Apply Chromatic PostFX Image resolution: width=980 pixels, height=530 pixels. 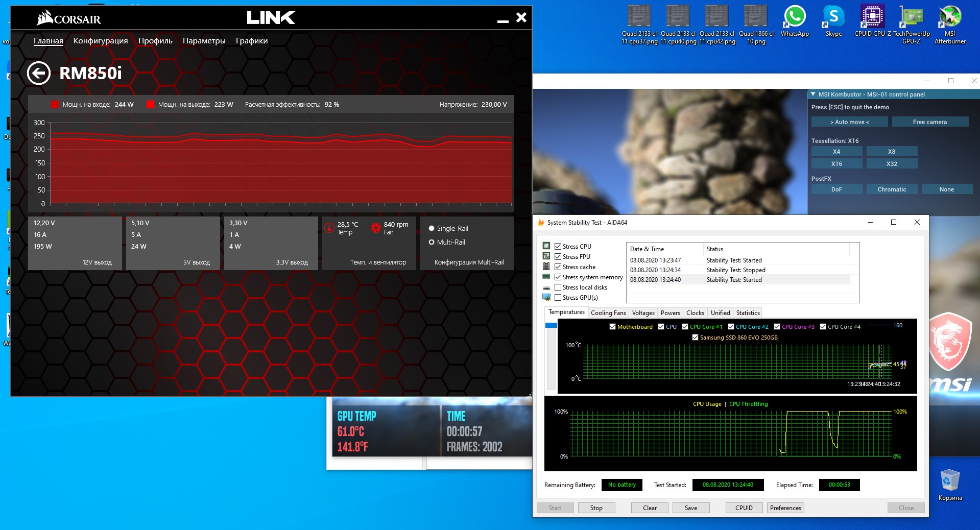pos(892,189)
